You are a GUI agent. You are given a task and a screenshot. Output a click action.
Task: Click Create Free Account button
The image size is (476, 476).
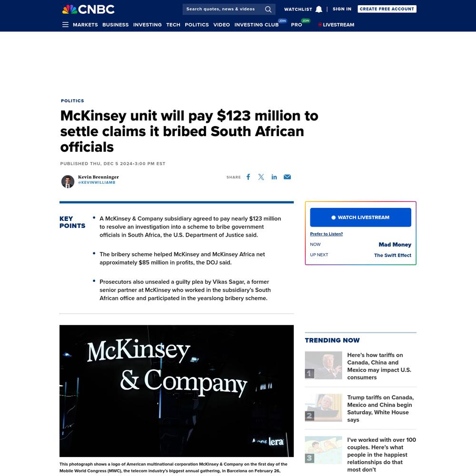(x=387, y=9)
